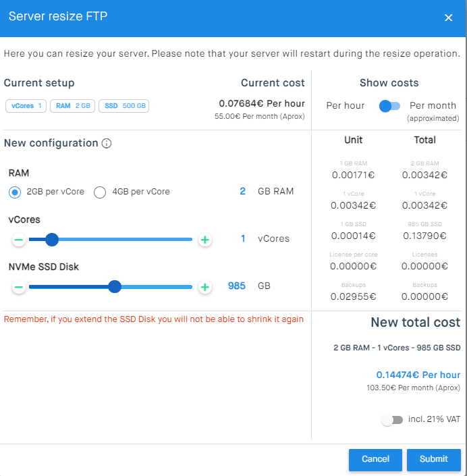
Task: Select 2GB per vCore RAM option
Action: click(x=15, y=192)
